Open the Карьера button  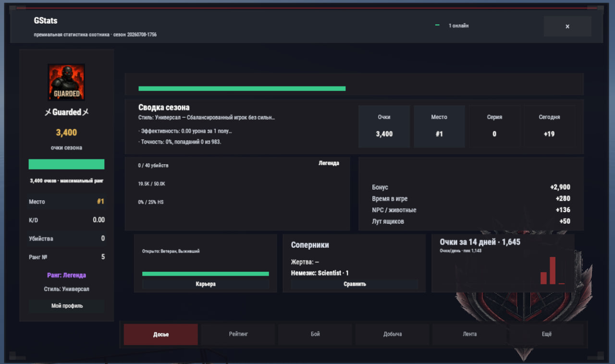pos(206,284)
